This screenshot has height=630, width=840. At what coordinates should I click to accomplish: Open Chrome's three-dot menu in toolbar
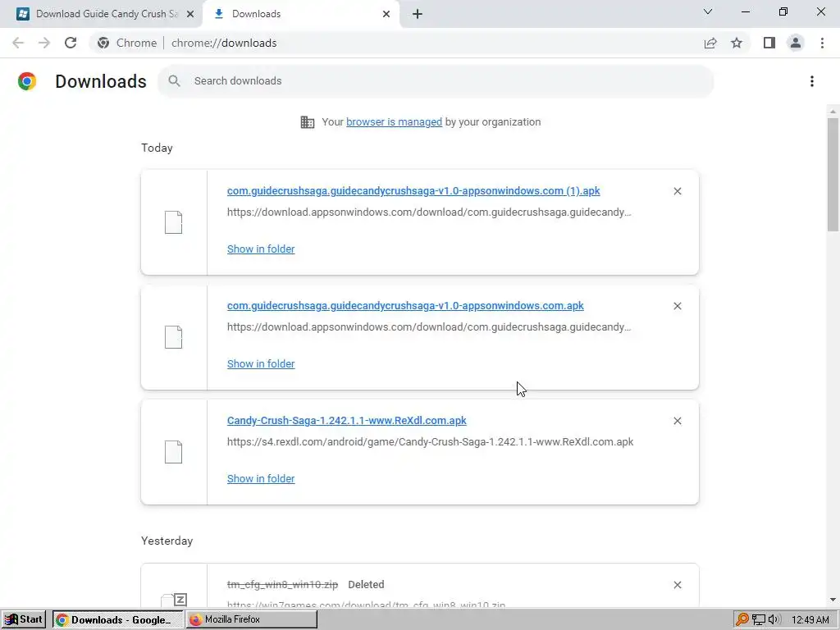click(822, 43)
